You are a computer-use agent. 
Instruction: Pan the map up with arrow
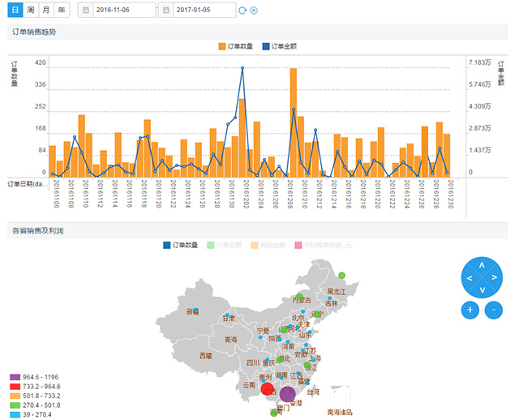tap(482, 265)
